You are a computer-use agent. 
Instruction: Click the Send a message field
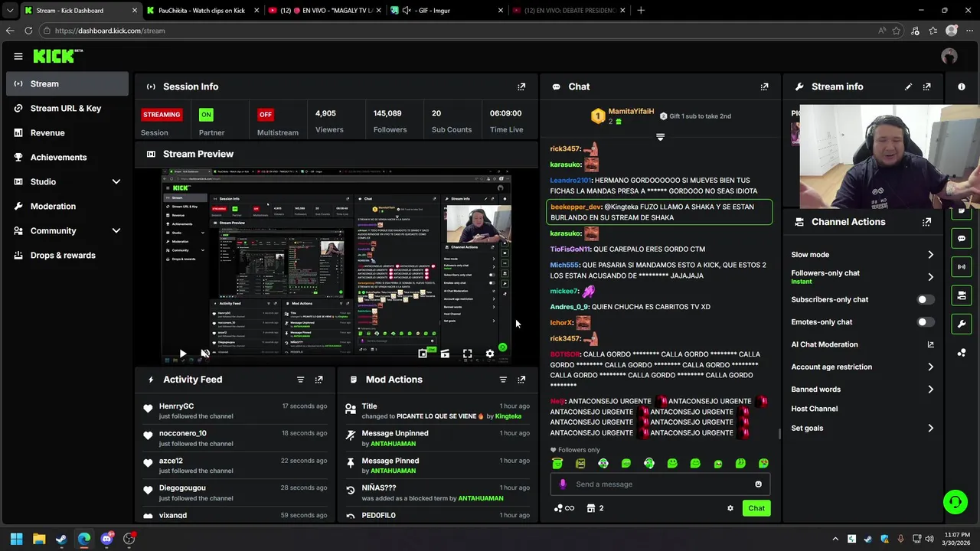point(660,484)
